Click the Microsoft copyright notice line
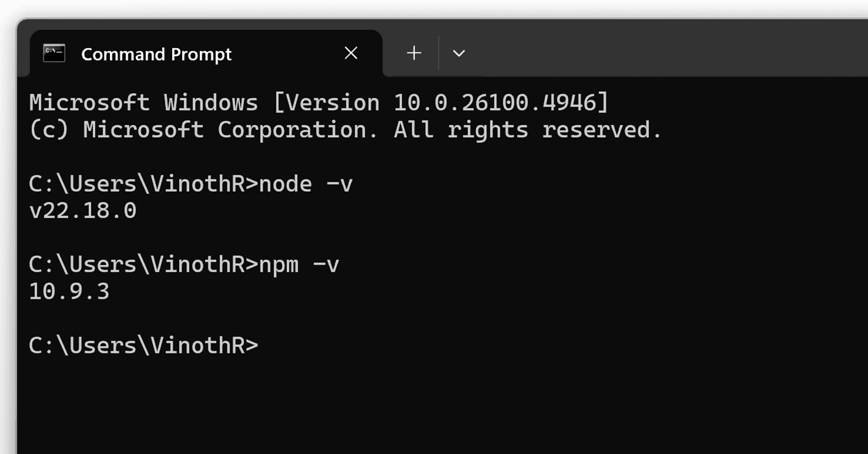 click(x=344, y=129)
